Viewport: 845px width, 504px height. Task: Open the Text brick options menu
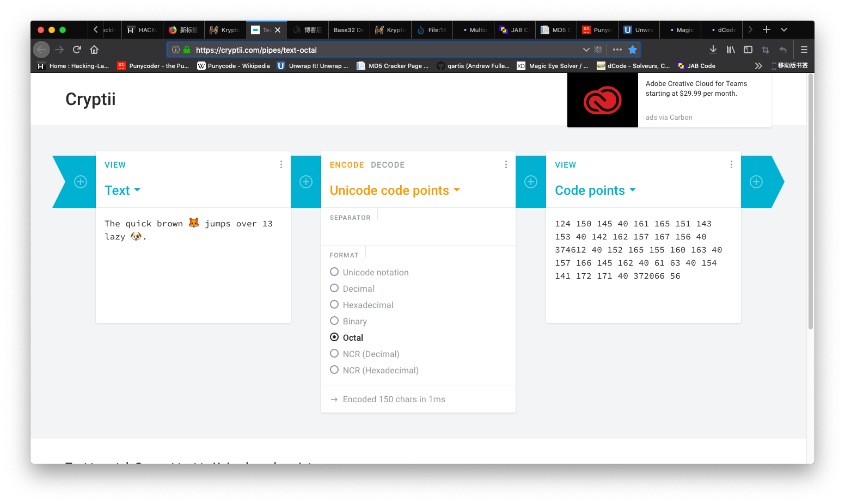(281, 164)
